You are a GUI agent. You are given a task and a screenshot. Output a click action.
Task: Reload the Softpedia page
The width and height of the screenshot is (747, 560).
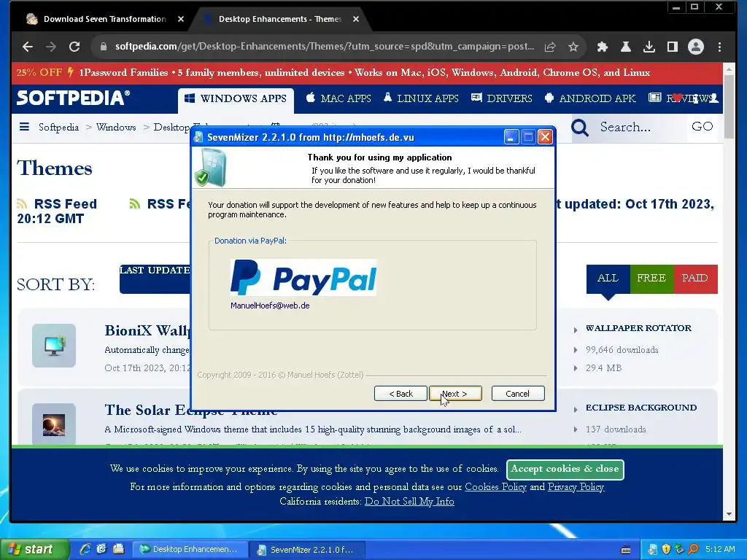click(74, 47)
